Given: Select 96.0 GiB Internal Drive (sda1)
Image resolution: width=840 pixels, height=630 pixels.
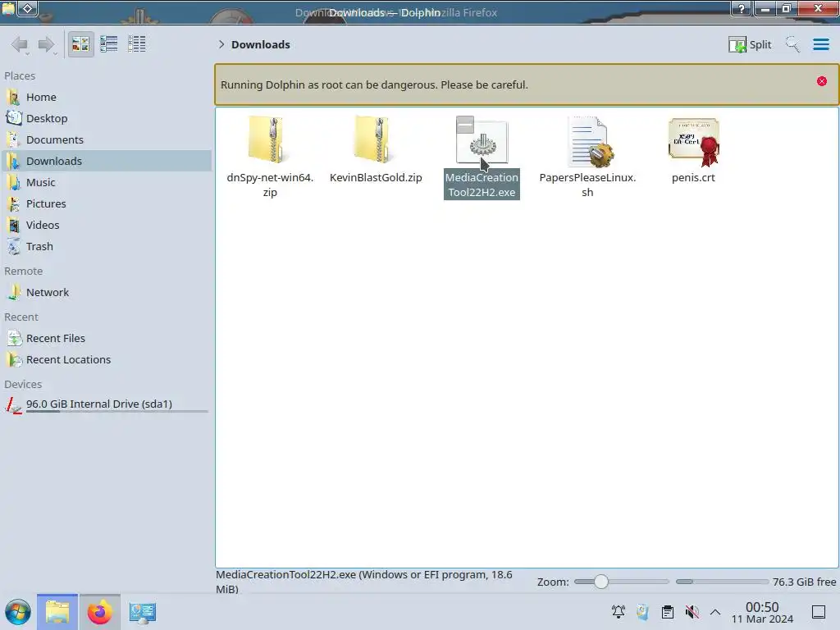Looking at the screenshot, I should pos(106,404).
